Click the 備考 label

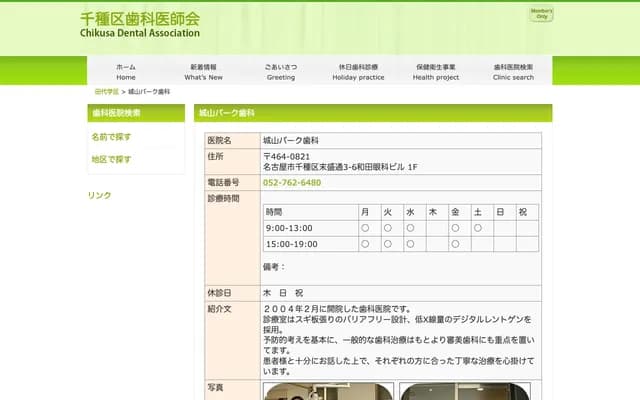[x=274, y=267]
